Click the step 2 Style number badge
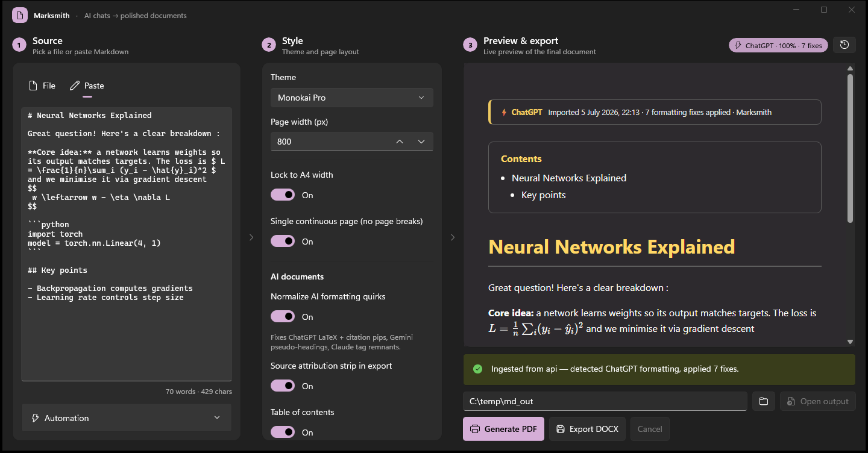The width and height of the screenshot is (868, 453). pos(269,45)
